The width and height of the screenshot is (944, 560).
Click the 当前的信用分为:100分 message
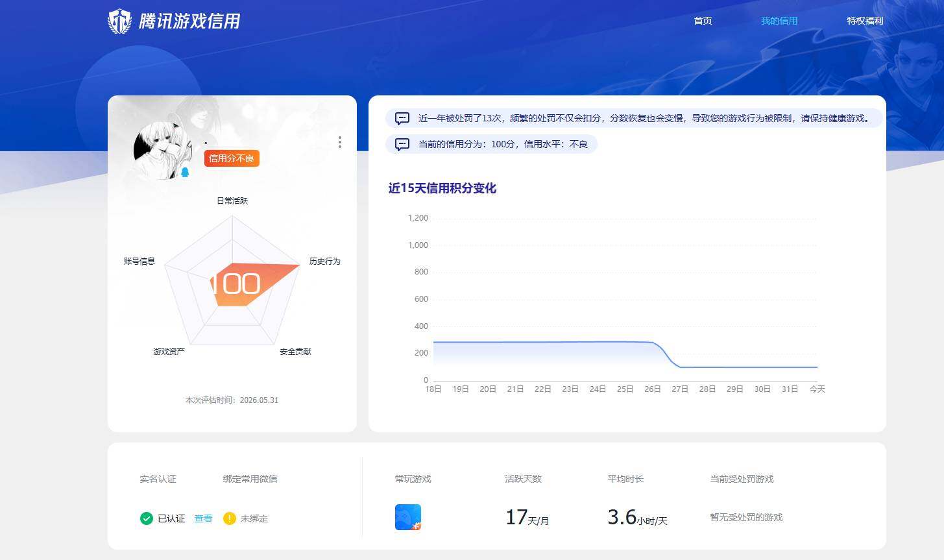(x=491, y=144)
